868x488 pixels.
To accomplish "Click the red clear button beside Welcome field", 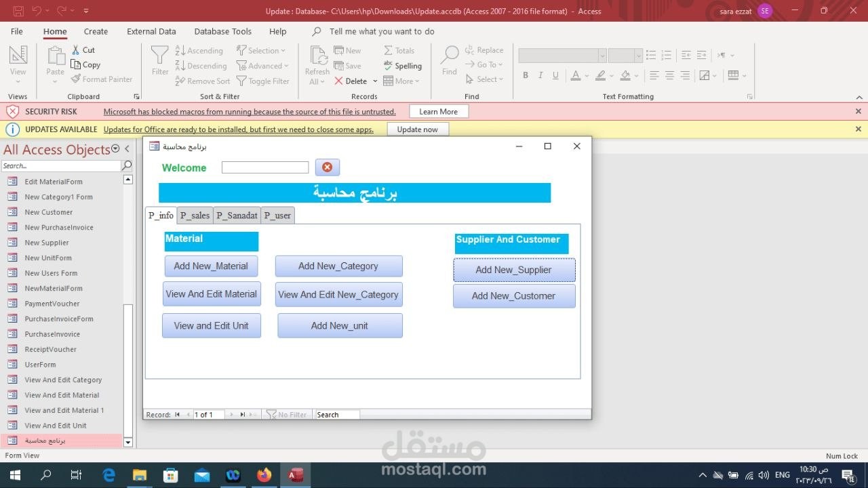I will coord(327,167).
